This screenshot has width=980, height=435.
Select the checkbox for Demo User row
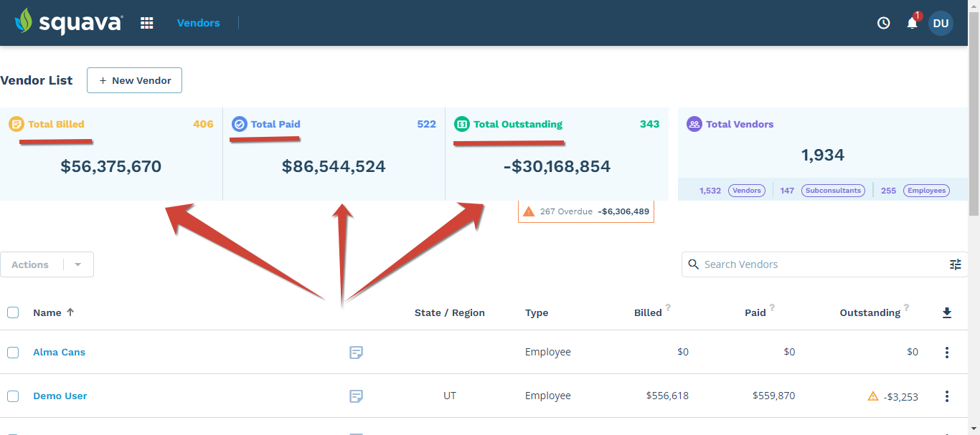coord(12,396)
